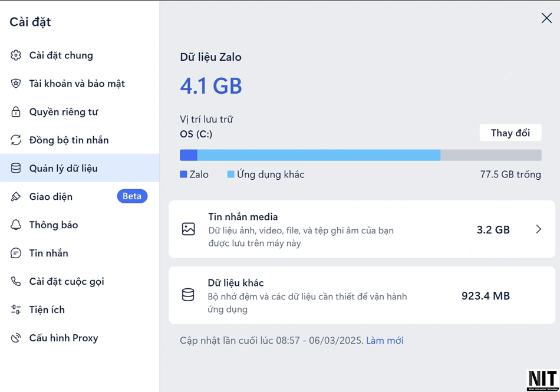Click the storage usage bar for OS (C:)

coord(361,155)
